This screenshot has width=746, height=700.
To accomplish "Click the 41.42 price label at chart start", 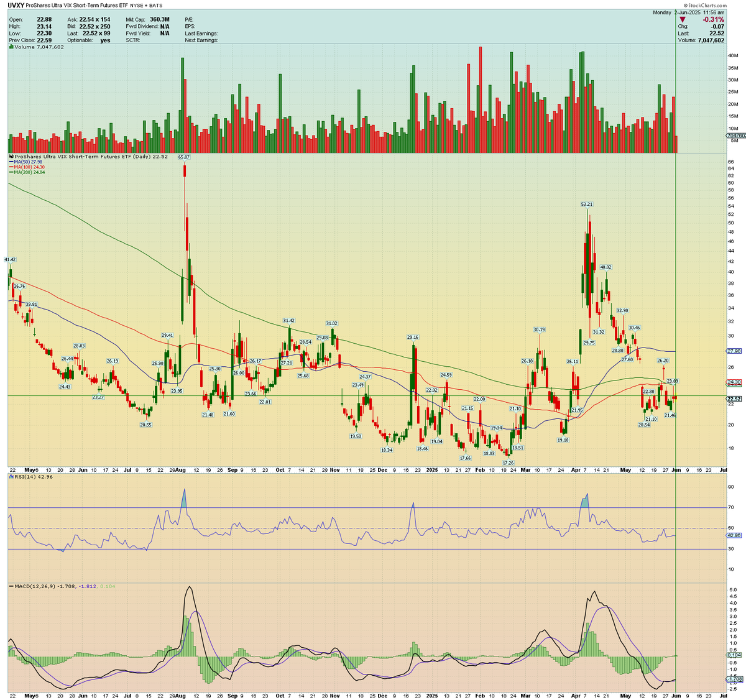I will (x=10, y=259).
